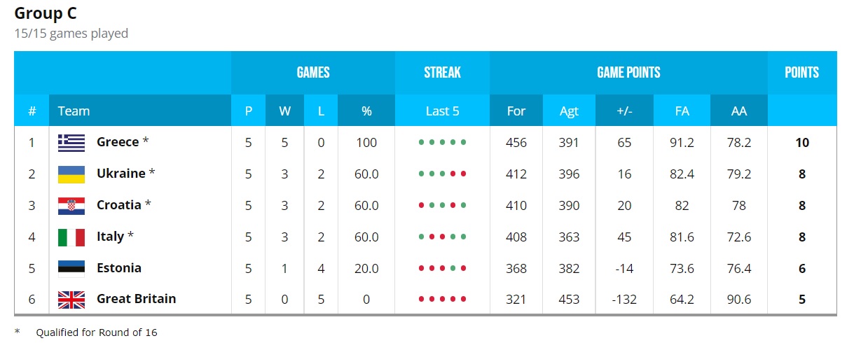Click the Estonia flag icon
Screen dimensions: 868x343
click(x=71, y=268)
